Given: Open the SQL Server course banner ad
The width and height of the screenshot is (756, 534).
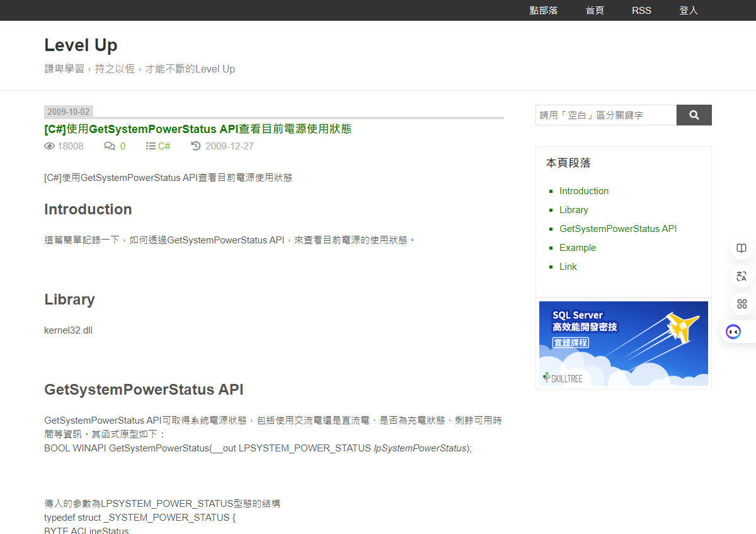Looking at the screenshot, I should tap(624, 344).
